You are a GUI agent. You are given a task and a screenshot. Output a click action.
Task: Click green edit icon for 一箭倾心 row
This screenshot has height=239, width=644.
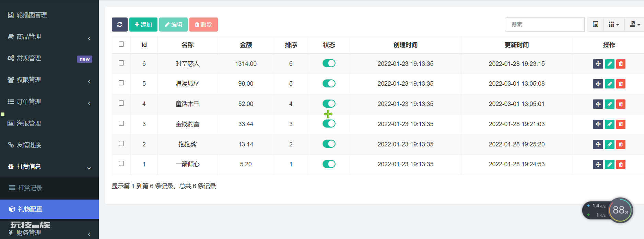click(x=609, y=164)
